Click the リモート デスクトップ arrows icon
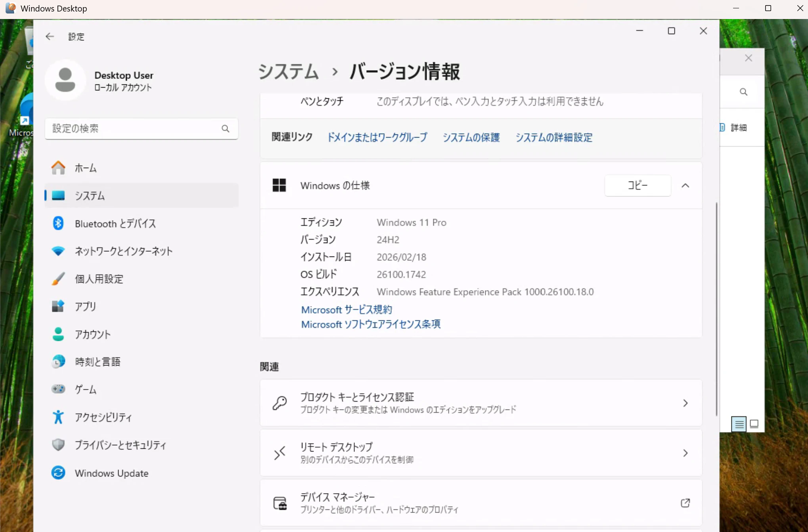The height and width of the screenshot is (532, 808). [280, 453]
